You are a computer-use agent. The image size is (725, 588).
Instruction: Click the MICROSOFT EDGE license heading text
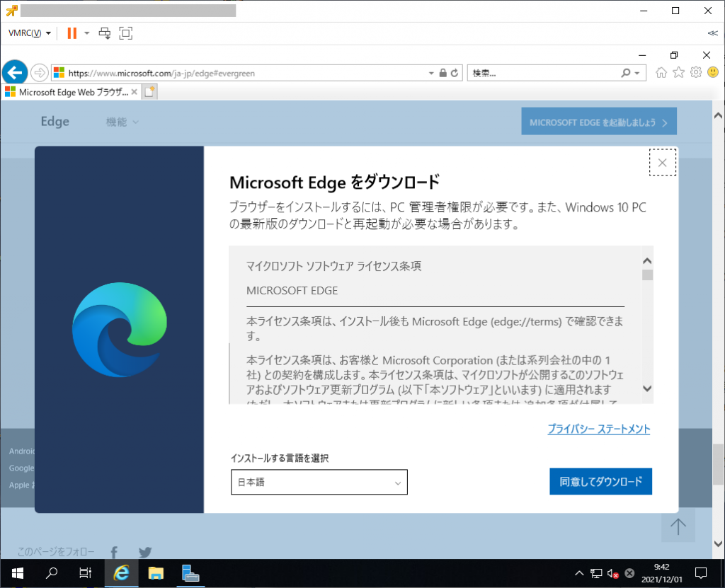(x=292, y=290)
